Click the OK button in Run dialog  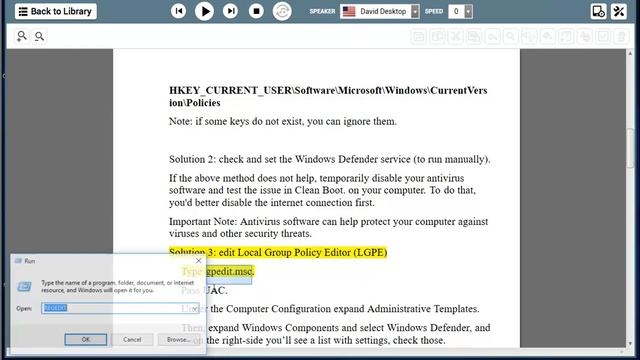click(x=86, y=339)
